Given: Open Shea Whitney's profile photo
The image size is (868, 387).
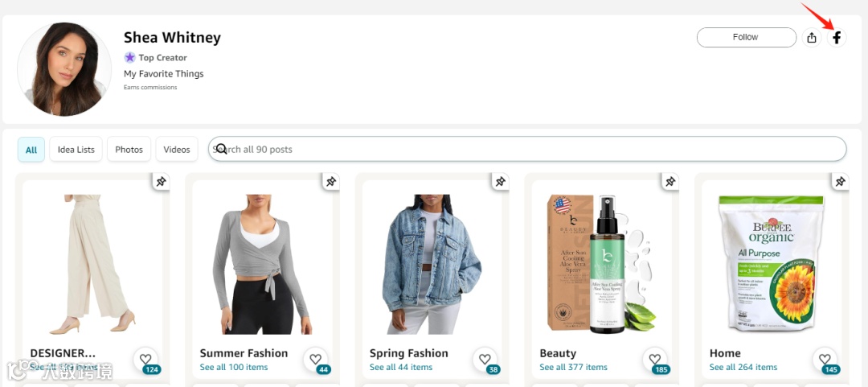Looking at the screenshot, I should (64, 68).
